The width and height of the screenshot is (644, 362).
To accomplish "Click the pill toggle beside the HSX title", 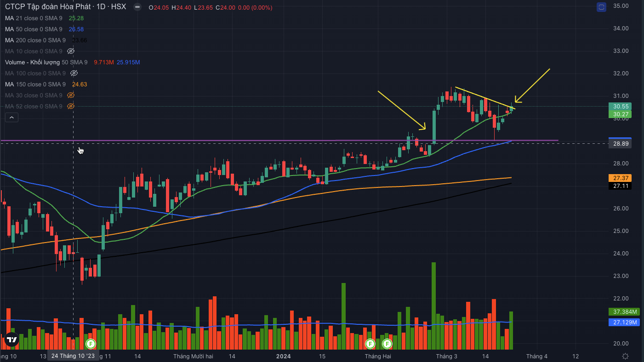I will 137,7.
